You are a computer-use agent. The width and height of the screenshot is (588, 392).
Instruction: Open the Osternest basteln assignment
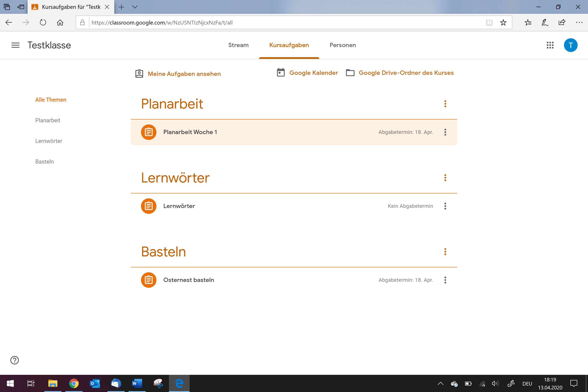tap(294, 280)
